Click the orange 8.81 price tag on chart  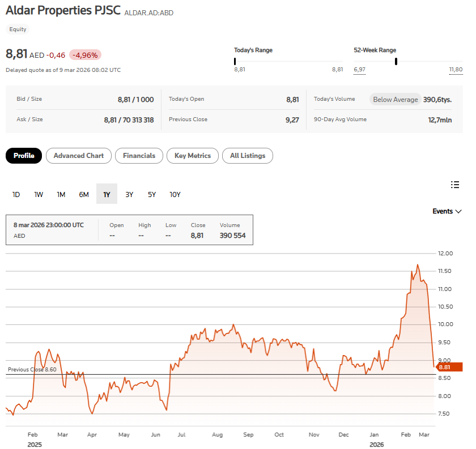(449, 367)
